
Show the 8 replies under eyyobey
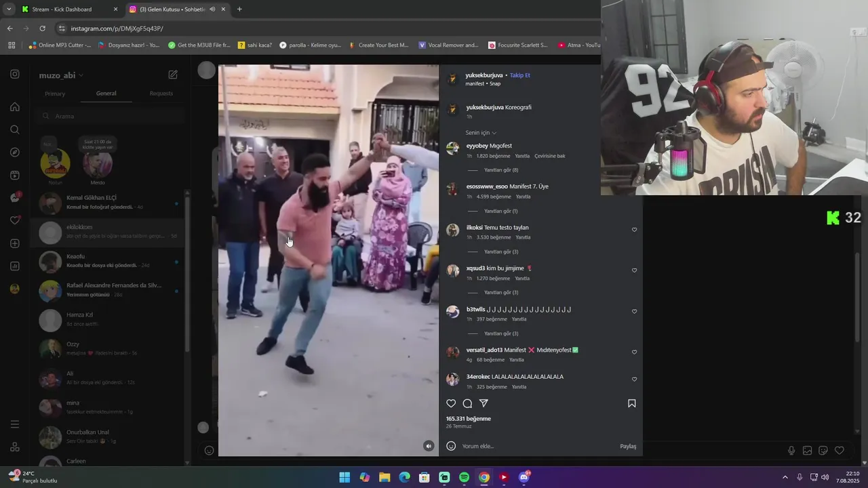tap(500, 170)
